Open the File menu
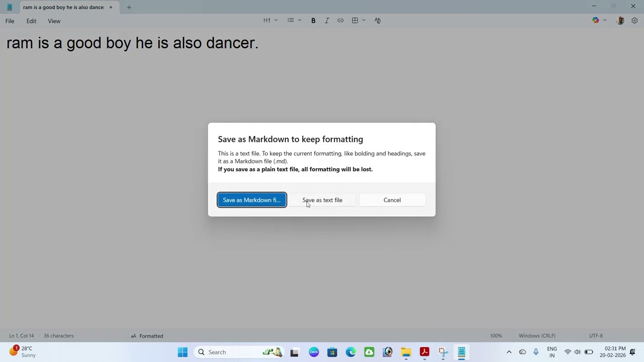 point(10,21)
